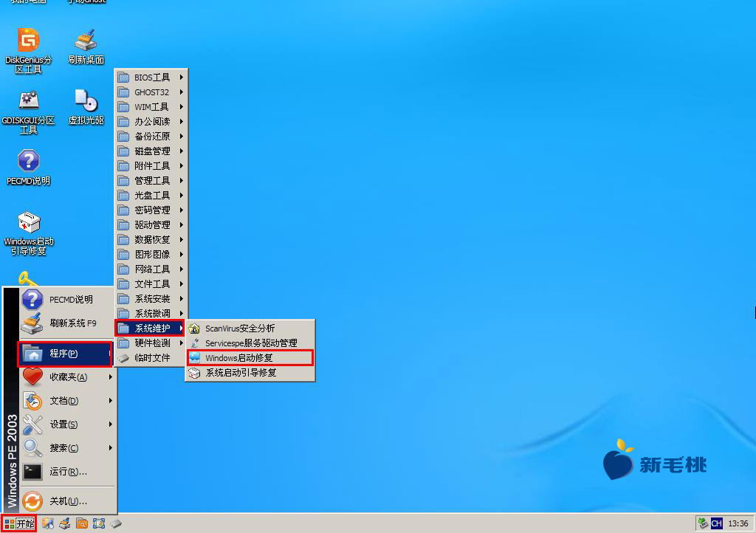The height and width of the screenshot is (533, 756).
Task: Click the brush quick launch taskbar icon
Action: pyautogui.click(x=65, y=523)
